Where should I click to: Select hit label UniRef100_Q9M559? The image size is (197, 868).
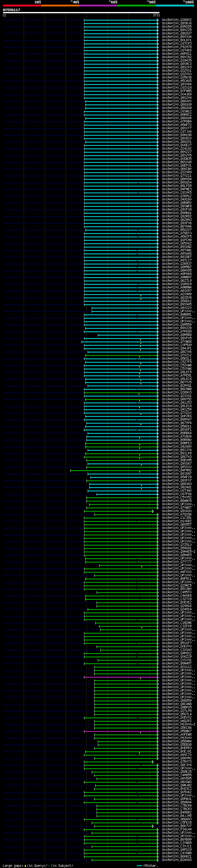click(x=176, y=325)
